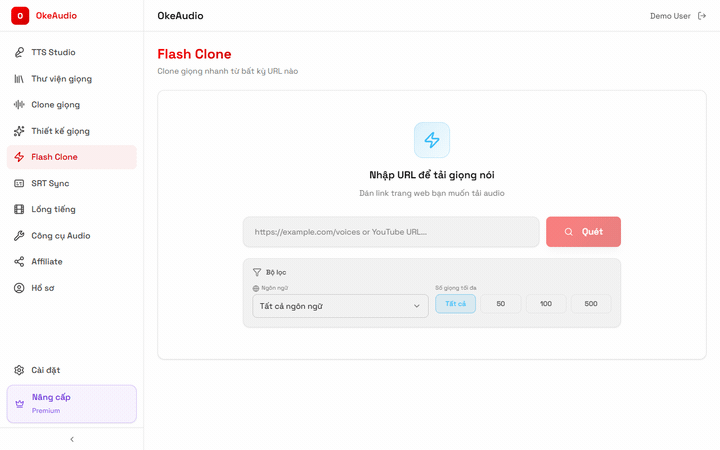Expand the Nâng cấp Premium upgrade panel

(x=71, y=403)
